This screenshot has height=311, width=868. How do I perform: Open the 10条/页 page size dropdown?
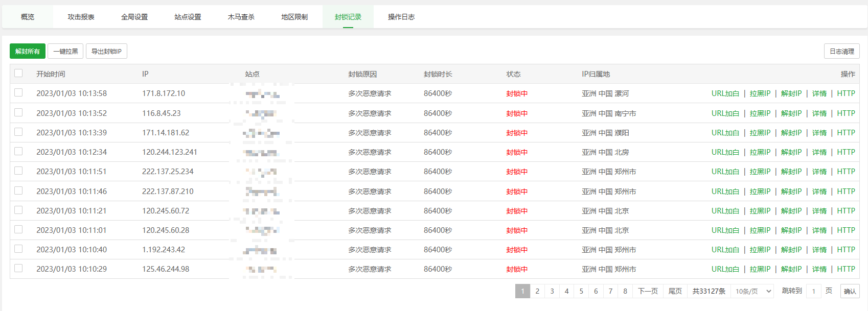point(752,291)
